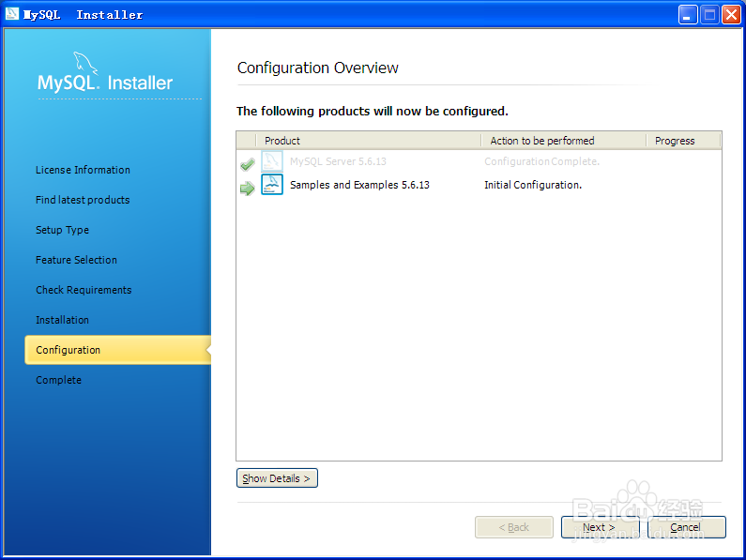Open the Feature Selection step
This screenshot has width=746, height=560.
[76, 260]
